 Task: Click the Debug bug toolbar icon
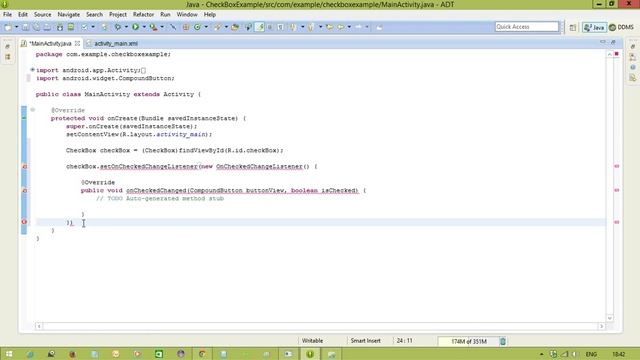[118, 27]
